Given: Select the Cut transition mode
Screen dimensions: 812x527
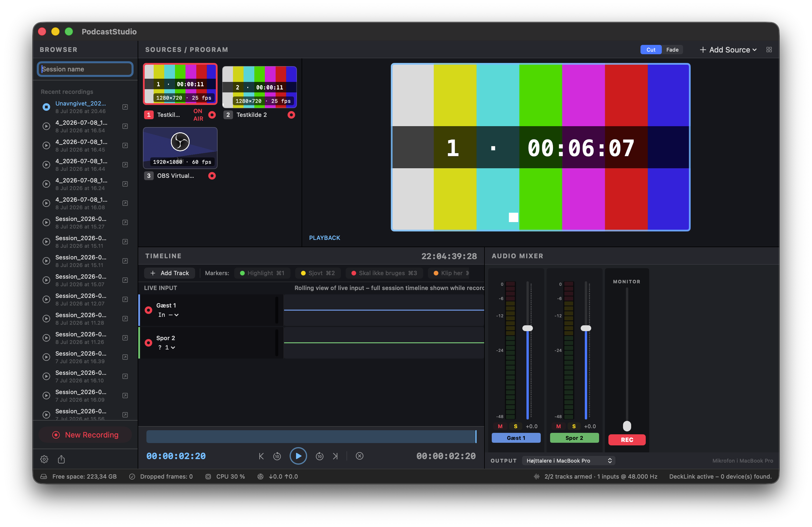Looking at the screenshot, I should (651, 50).
